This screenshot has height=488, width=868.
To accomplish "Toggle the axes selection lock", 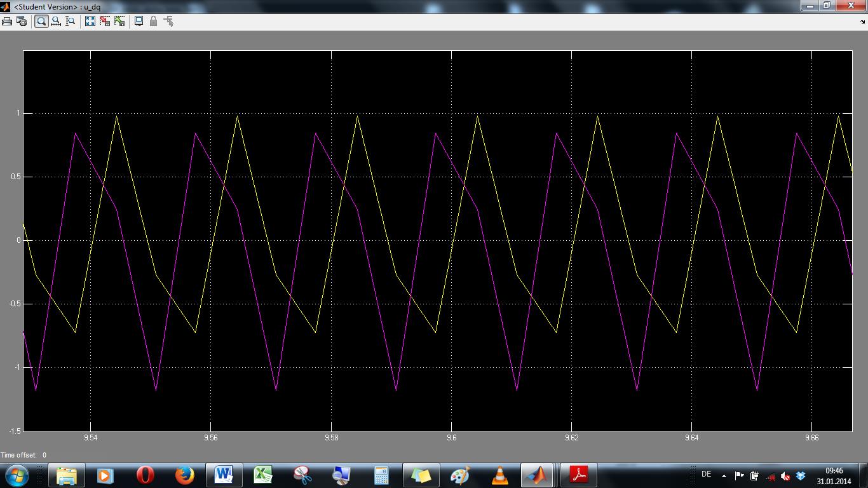I will point(153,21).
